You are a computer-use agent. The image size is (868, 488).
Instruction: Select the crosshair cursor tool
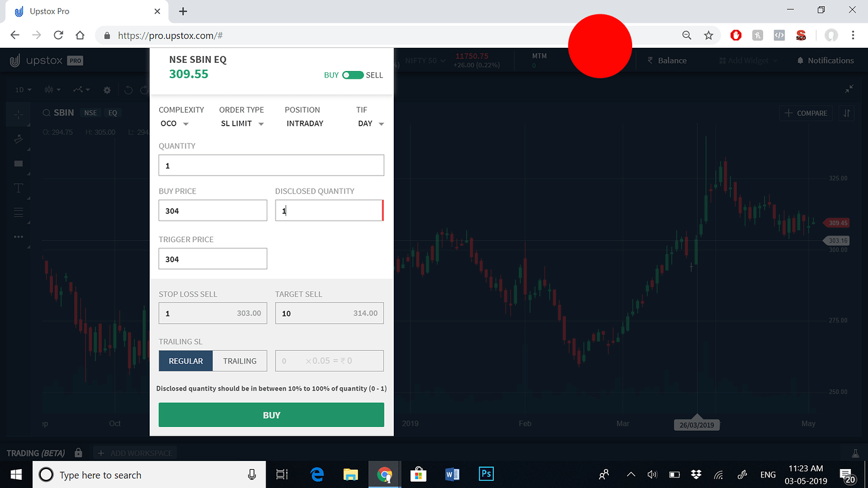click(18, 114)
